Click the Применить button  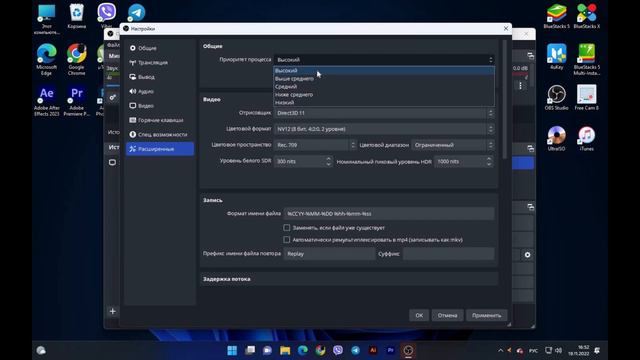pyautogui.click(x=487, y=315)
